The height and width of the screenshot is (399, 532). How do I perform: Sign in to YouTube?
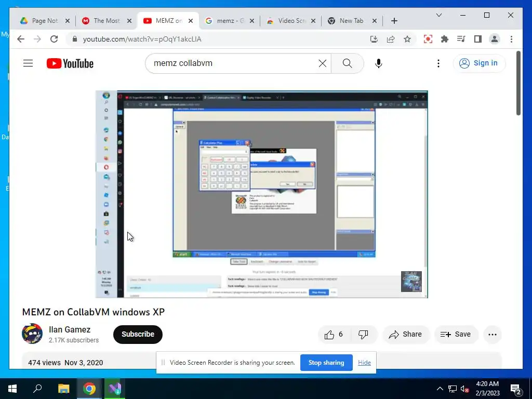point(479,63)
